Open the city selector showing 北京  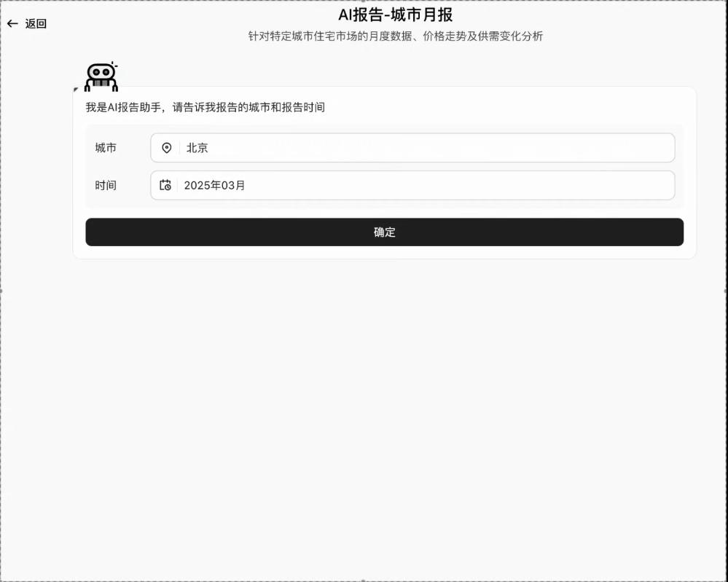pyautogui.click(x=412, y=148)
